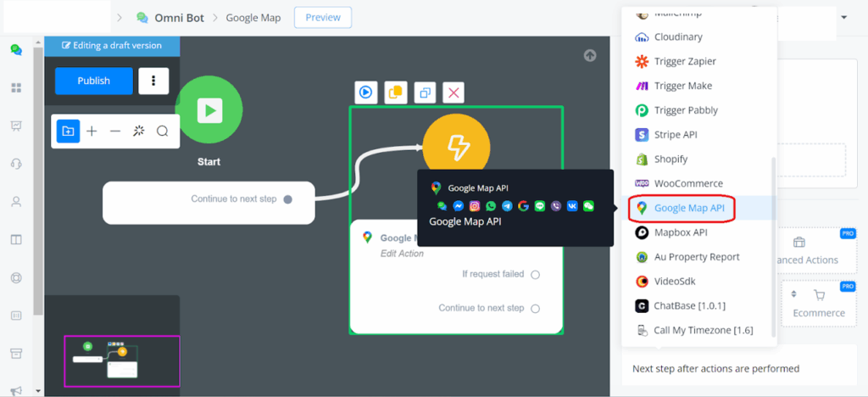This screenshot has width=868, height=397.
Task: Select the node's 'Continue to next step' circle
Action: click(x=535, y=309)
